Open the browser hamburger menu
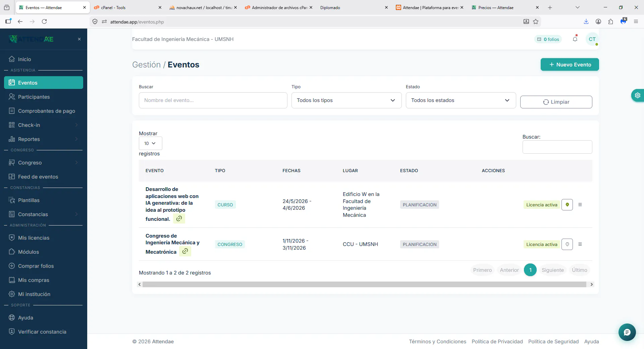644x349 pixels. [636, 21]
